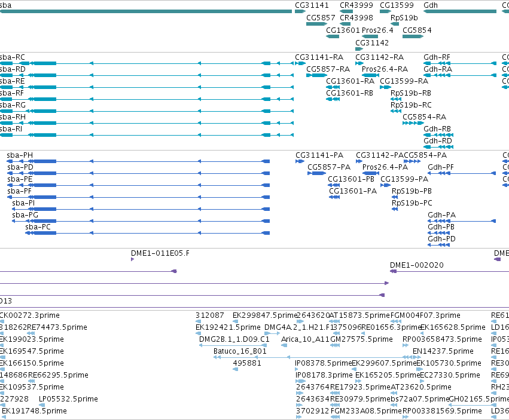
Task: Select the Gdh-PB protein label
Action: [x=441, y=226]
